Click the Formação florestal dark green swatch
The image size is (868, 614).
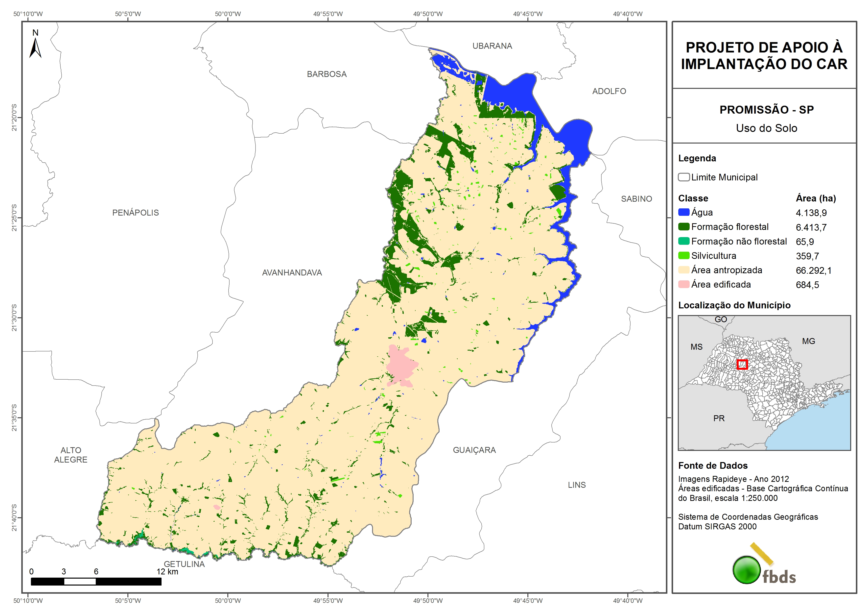[683, 227]
